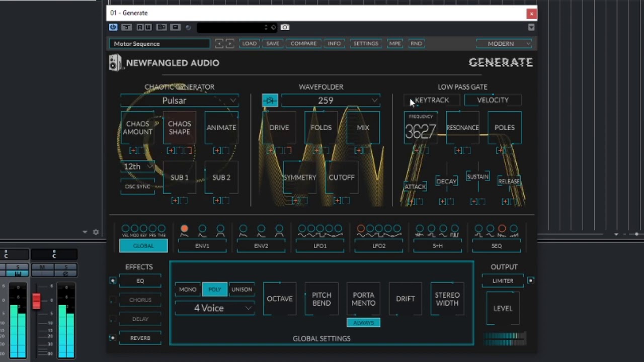Click the MOD modulation source circle
Image resolution: width=644 pixels, height=362 pixels.
(x=134, y=229)
